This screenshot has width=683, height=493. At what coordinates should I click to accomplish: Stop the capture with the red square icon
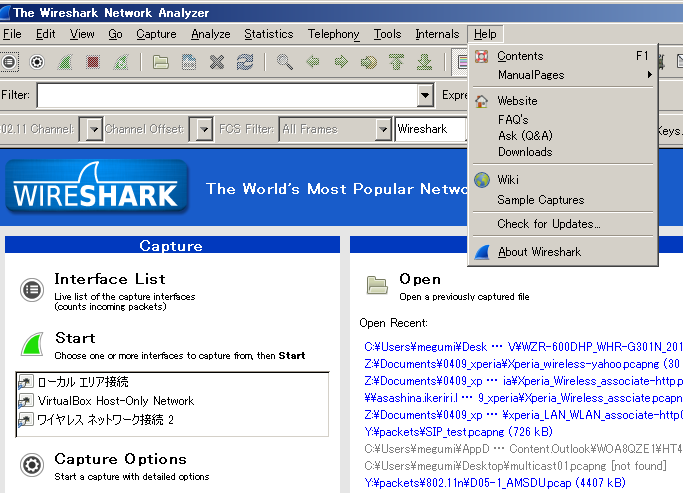pyautogui.click(x=93, y=62)
